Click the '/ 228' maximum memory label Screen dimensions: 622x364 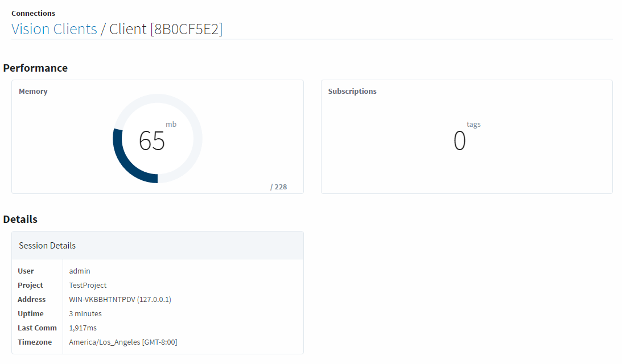coord(278,187)
